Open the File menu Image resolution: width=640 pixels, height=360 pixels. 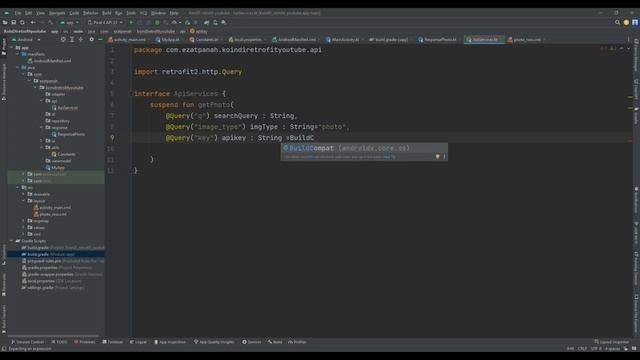pyautogui.click(x=18, y=13)
